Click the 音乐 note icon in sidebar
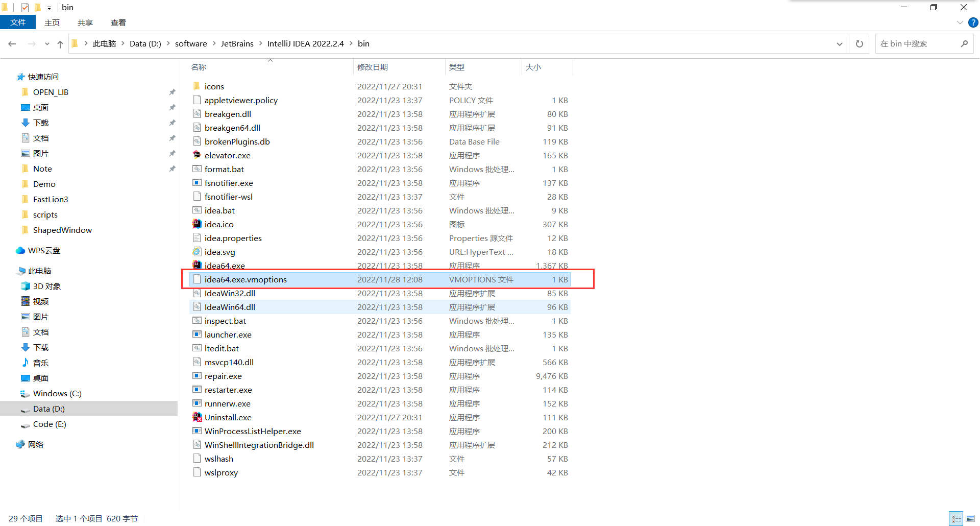This screenshot has height=526, width=980. 26,363
